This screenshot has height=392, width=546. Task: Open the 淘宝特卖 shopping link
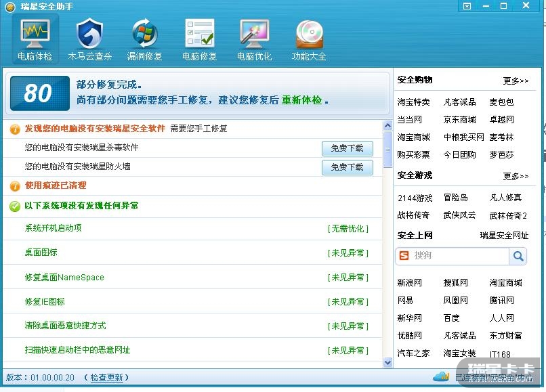tap(413, 102)
